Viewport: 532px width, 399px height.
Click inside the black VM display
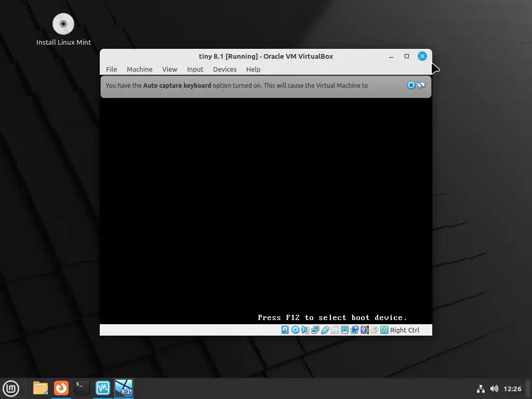265,210
